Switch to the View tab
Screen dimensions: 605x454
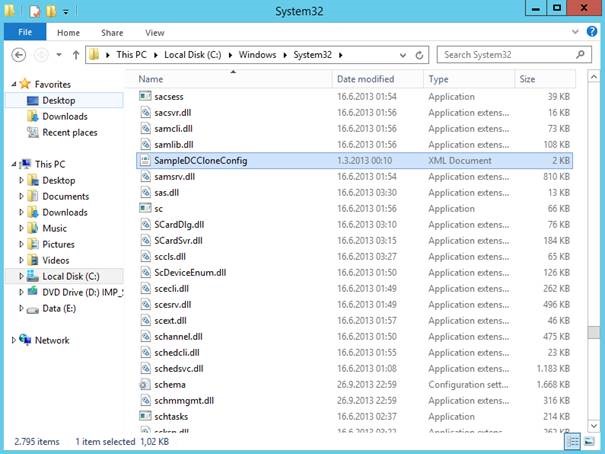(155, 33)
